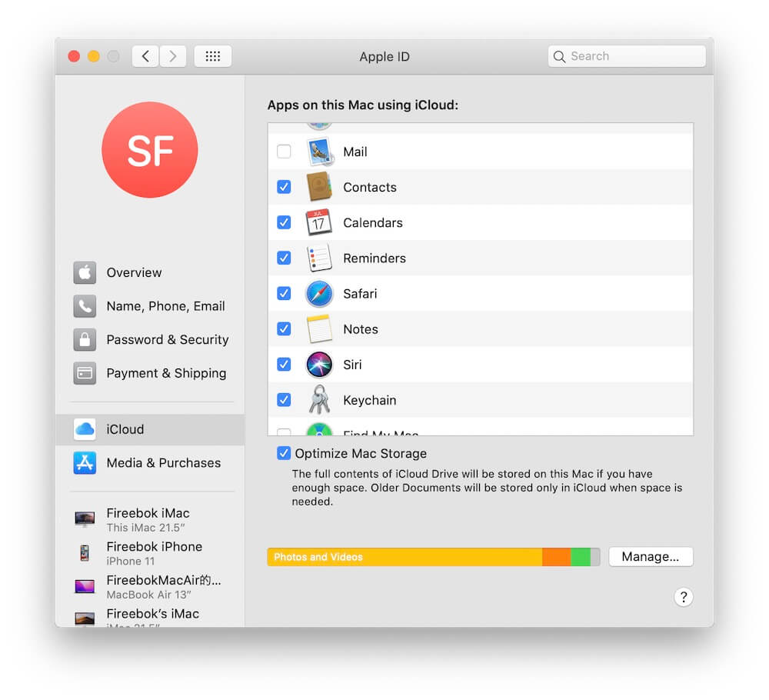Select FireebokMacAir MacBook Air entry
The image size is (769, 700).
point(151,586)
